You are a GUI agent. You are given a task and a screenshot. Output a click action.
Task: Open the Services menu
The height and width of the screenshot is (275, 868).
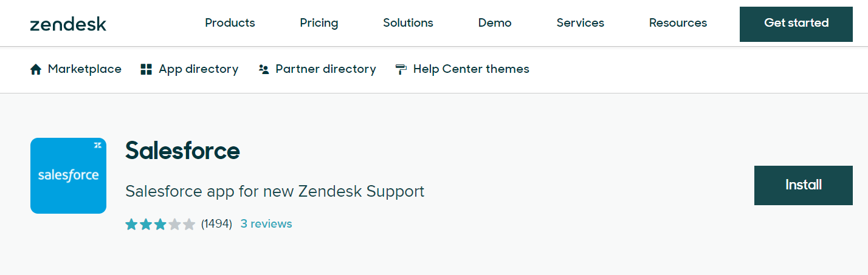point(580,23)
